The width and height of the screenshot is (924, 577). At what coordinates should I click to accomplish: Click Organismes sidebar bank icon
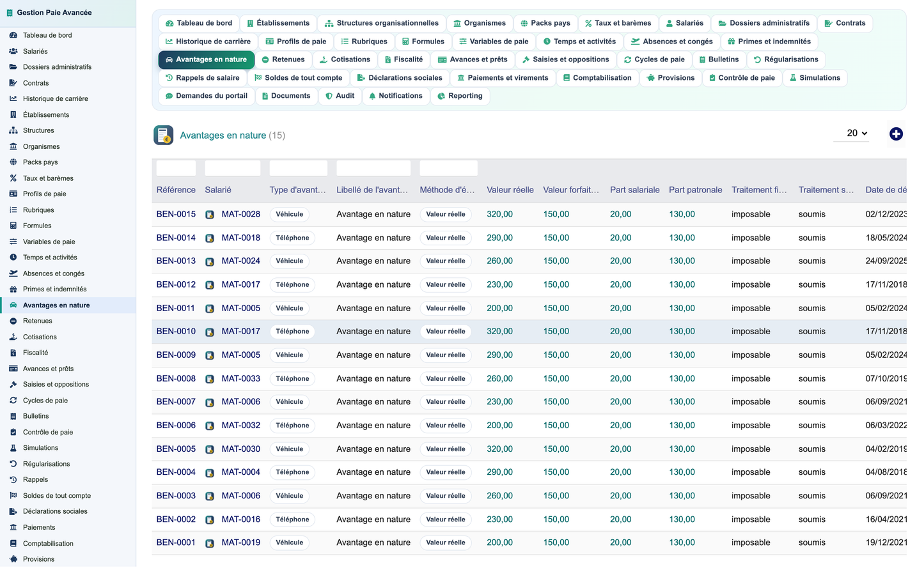[13, 146]
